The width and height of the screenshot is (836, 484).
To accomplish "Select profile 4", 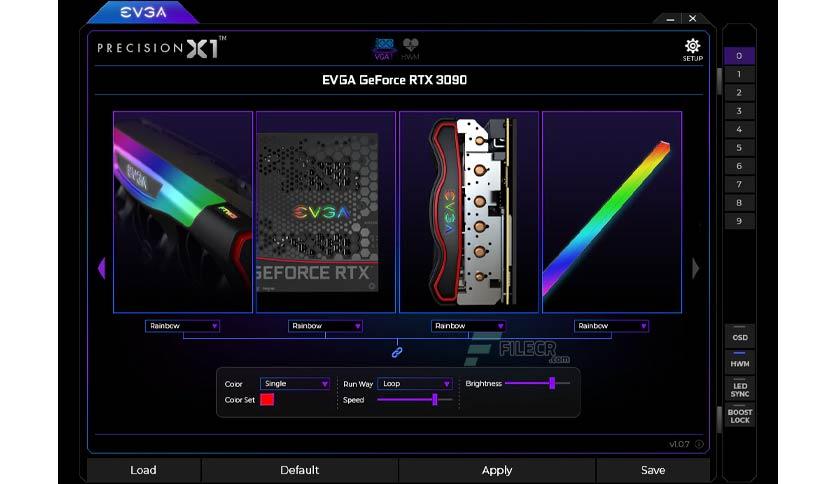I will click(739, 130).
